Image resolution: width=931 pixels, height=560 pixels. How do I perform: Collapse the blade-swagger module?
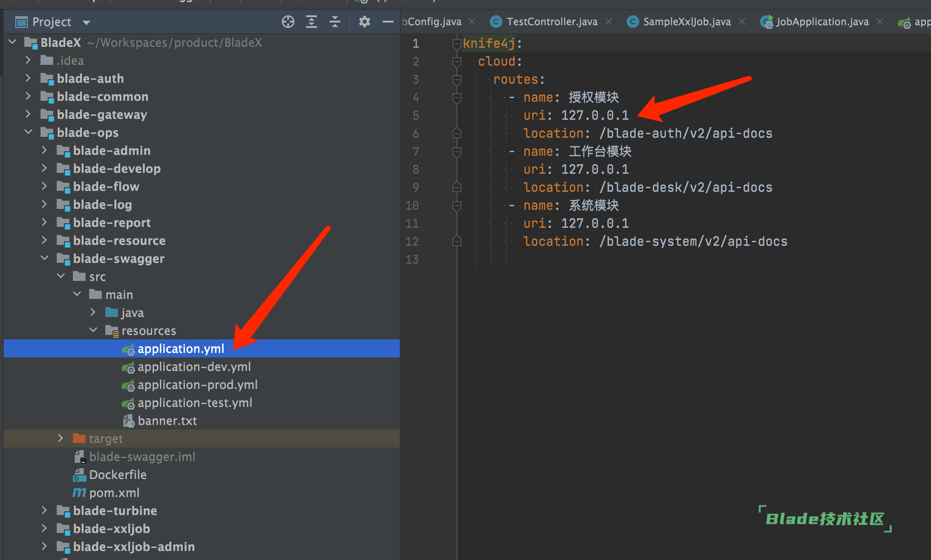pos(45,258)
